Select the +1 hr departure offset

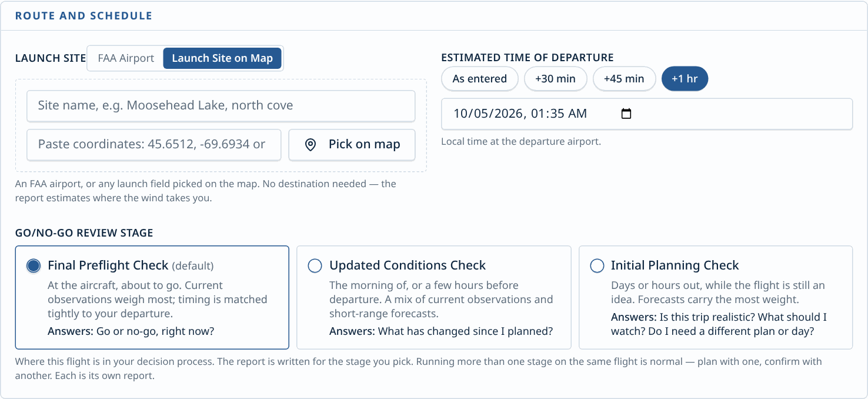point(685,79)
